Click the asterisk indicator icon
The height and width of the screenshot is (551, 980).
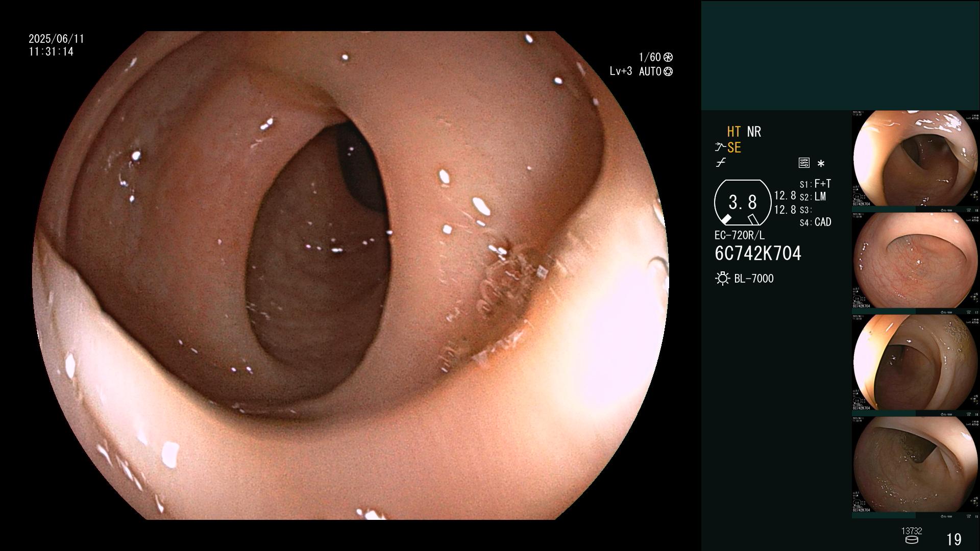pos(821,164)
